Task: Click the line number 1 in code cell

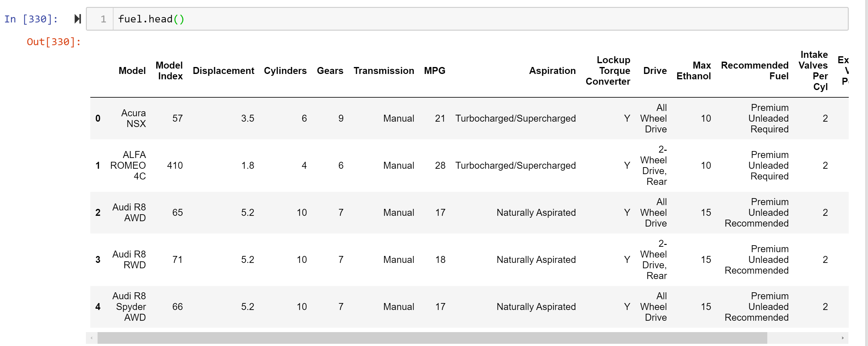Action: 103,19
